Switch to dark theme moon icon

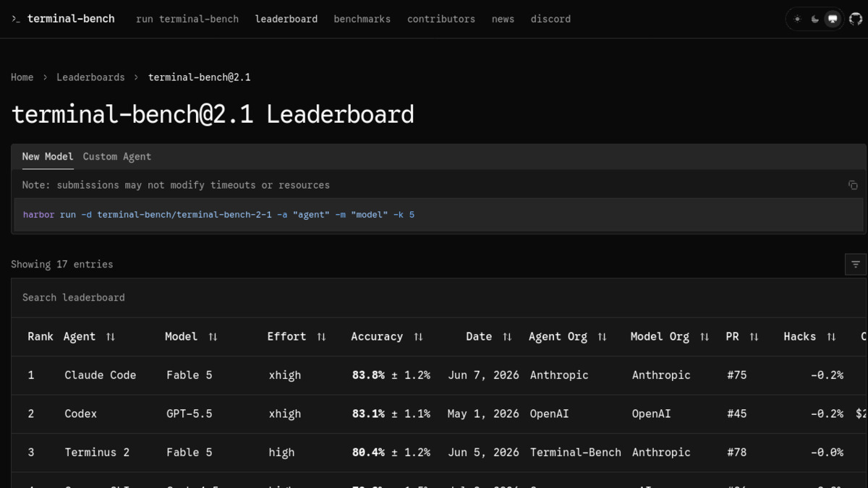point(815,20)
